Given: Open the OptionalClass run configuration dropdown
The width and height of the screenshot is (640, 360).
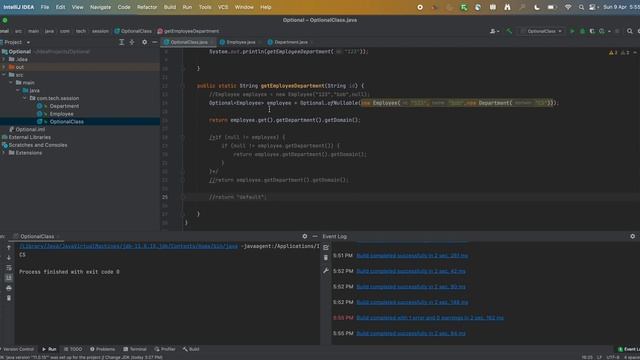Looking at the screenshot, I should (542, 31).
